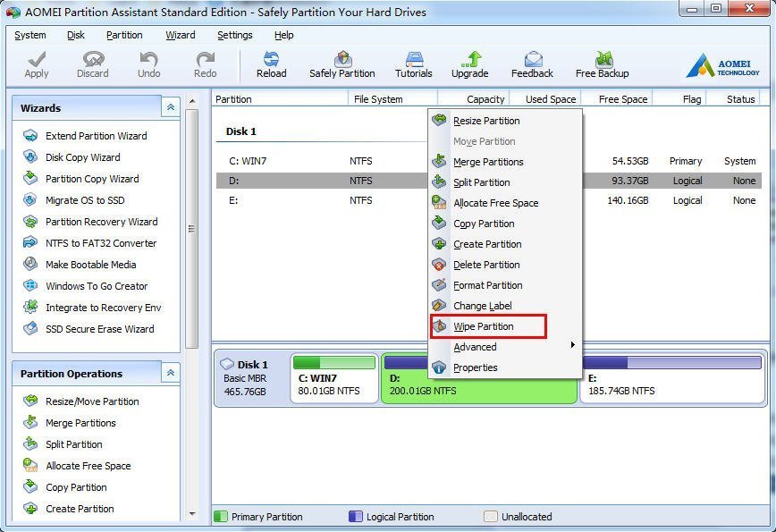Image resolution: width=776 pixels, height=532 pixels.
Task: Sort by the Flag column header
Action: tap(679, 99)
